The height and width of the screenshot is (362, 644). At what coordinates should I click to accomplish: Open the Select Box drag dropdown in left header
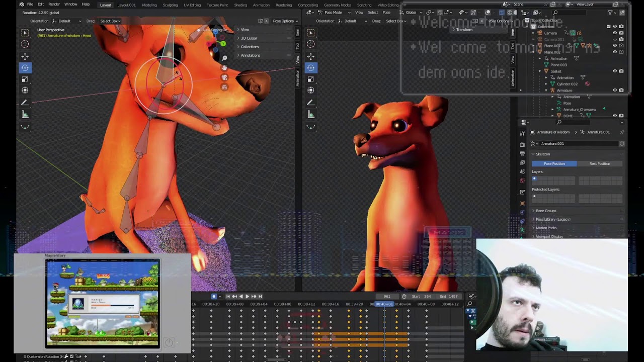110,21
